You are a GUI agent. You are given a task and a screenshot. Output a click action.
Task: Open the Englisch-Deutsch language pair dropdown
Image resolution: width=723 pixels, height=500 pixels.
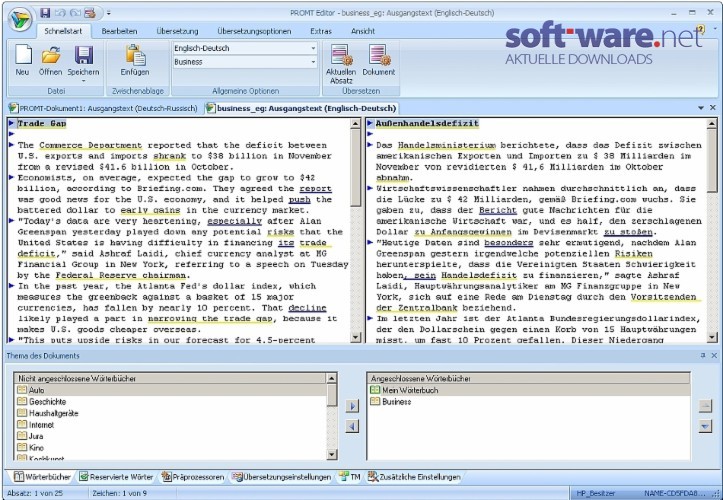point(313,48)
